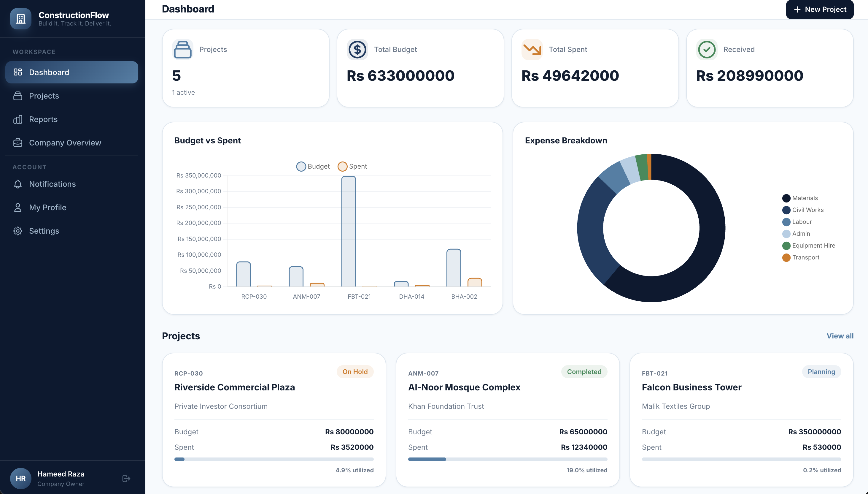
Task: Create a New Project
Action: pos(820,9)
